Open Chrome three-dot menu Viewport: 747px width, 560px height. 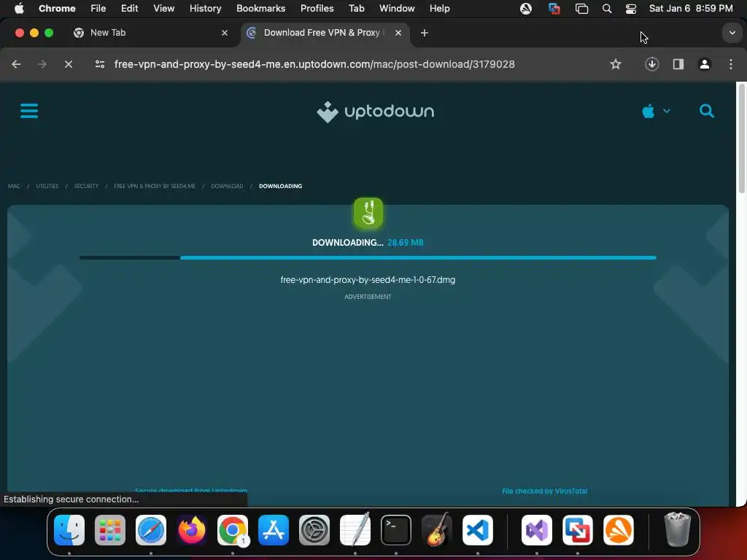point(731,64)
